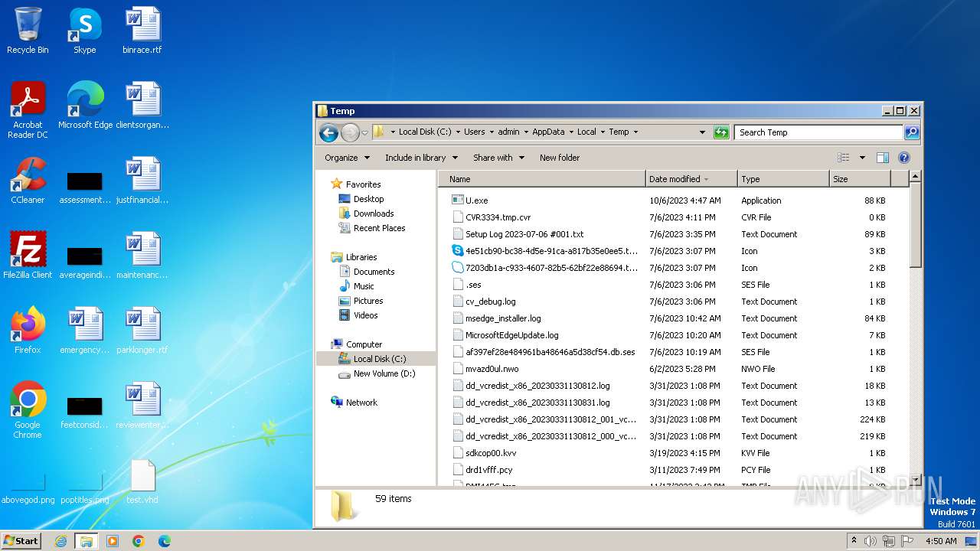This screenshot has height=551, width=980.
Task: Select New Volume (D:) drive
Action: (x=384, y=373)
